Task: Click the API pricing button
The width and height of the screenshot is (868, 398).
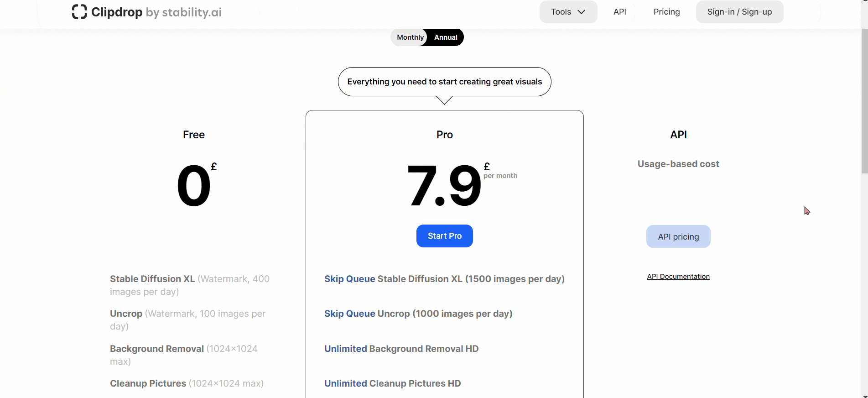Action: (x=678, y=236)
